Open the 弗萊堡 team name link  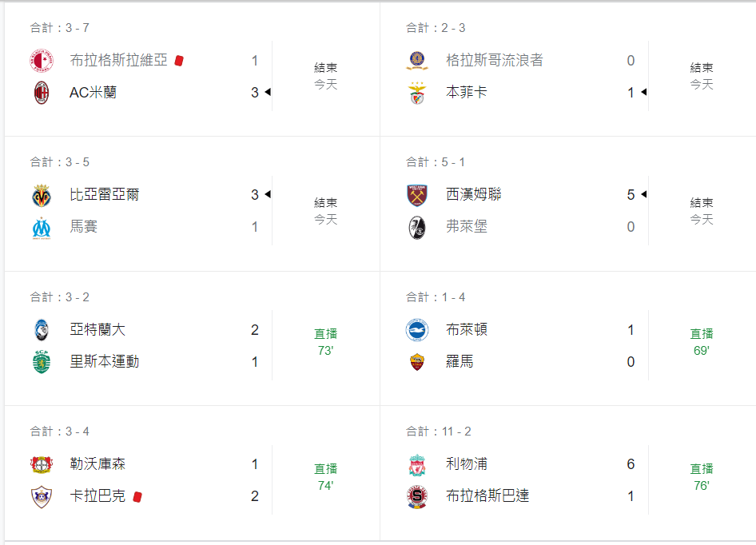pos(467,227)
